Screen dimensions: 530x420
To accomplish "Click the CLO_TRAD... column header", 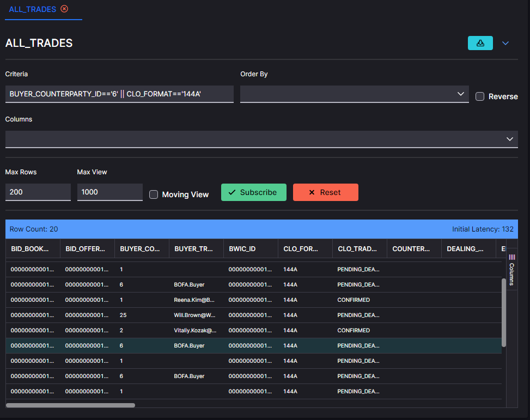I will click(x=360, y=249).
